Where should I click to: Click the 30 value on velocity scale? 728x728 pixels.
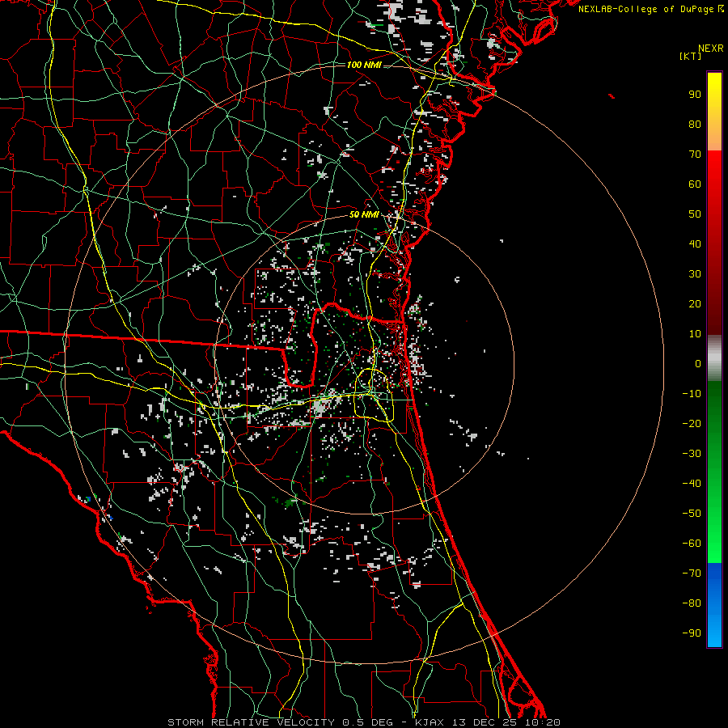695,274
